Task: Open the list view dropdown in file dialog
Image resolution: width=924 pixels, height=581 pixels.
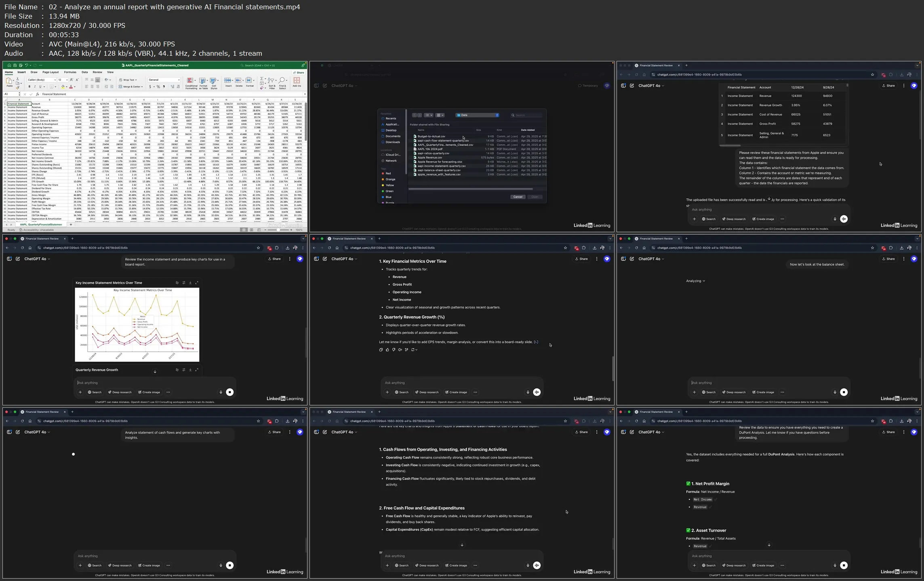Action: point(429,115)
